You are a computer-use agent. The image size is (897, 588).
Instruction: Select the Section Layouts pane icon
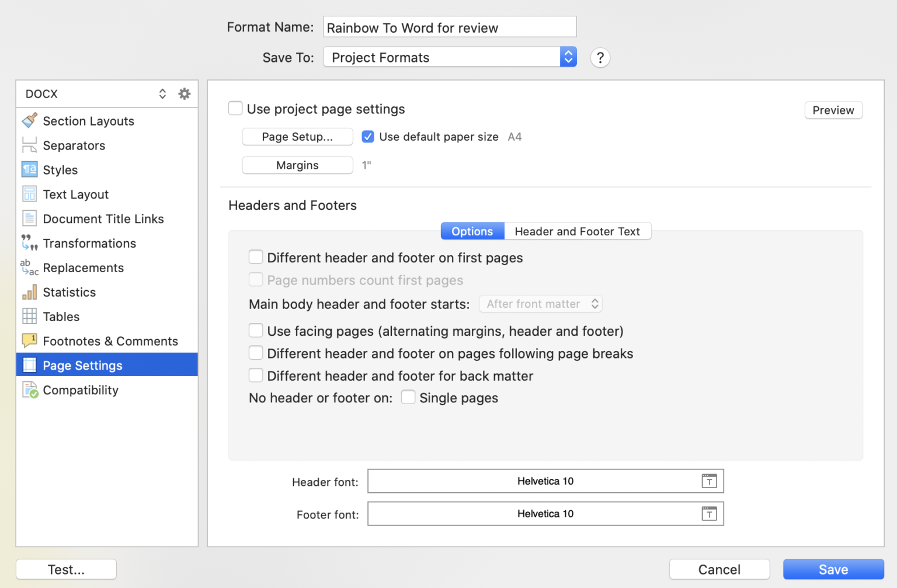(29, 120)
